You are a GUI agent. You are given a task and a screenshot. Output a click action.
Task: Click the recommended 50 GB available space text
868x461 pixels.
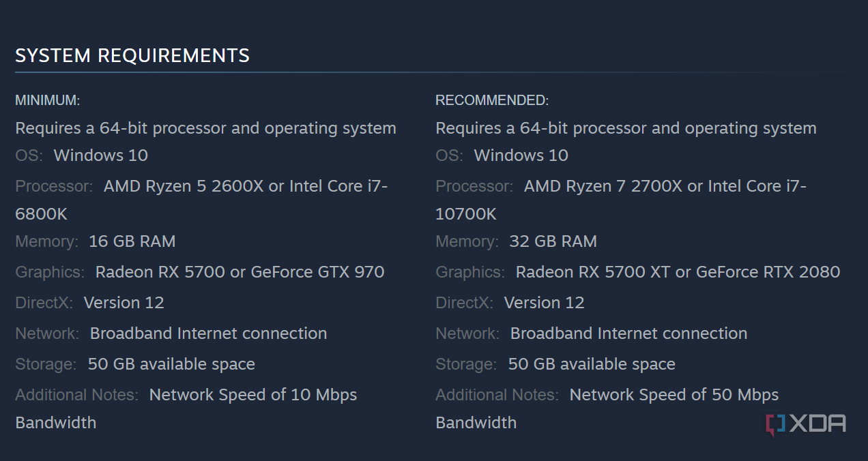[x=592, y=364]
